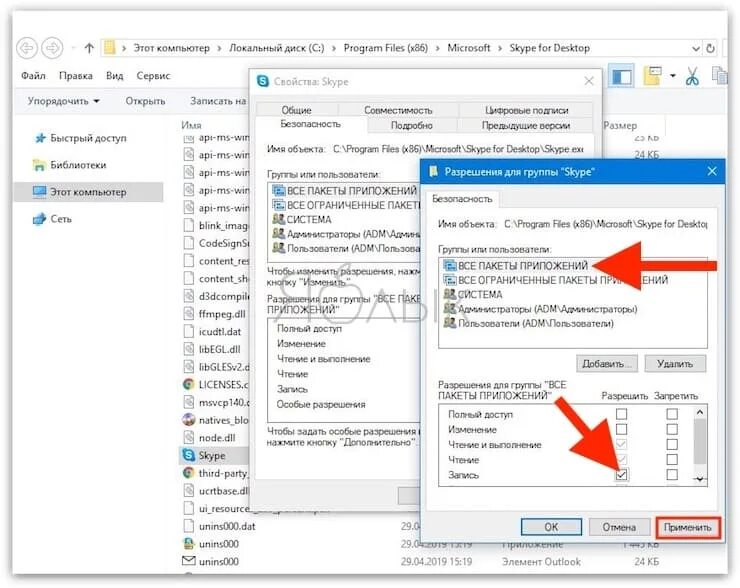
Task: Switch to Digital signatures (Цифровые подписи) tab
Action: [x=526, y=109]
